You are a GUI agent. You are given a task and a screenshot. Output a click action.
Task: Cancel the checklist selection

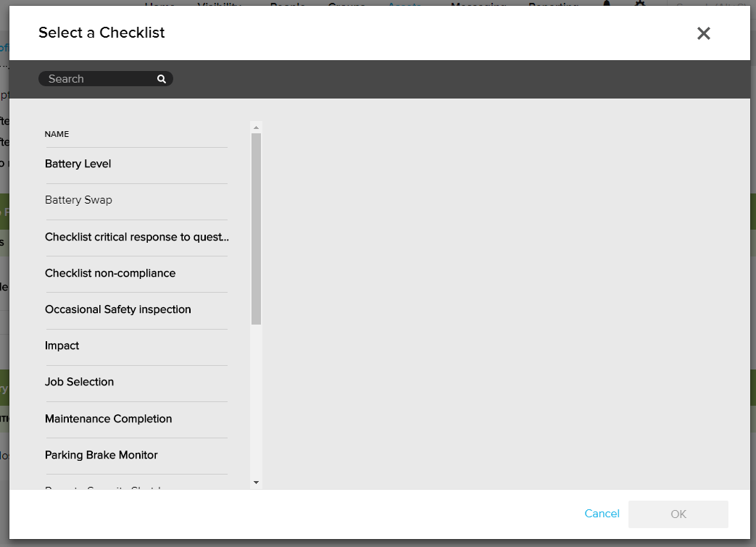[602, 514]
